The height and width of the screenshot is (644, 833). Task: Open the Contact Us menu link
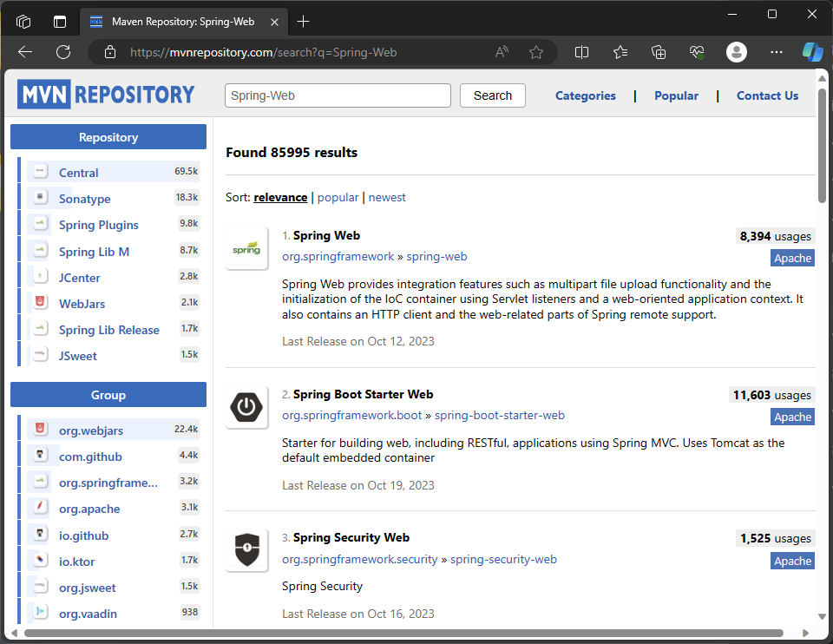[x=767, y=95]
